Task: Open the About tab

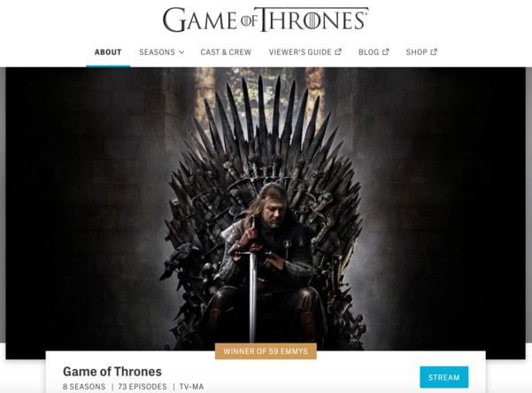Action: click(108, 52)
